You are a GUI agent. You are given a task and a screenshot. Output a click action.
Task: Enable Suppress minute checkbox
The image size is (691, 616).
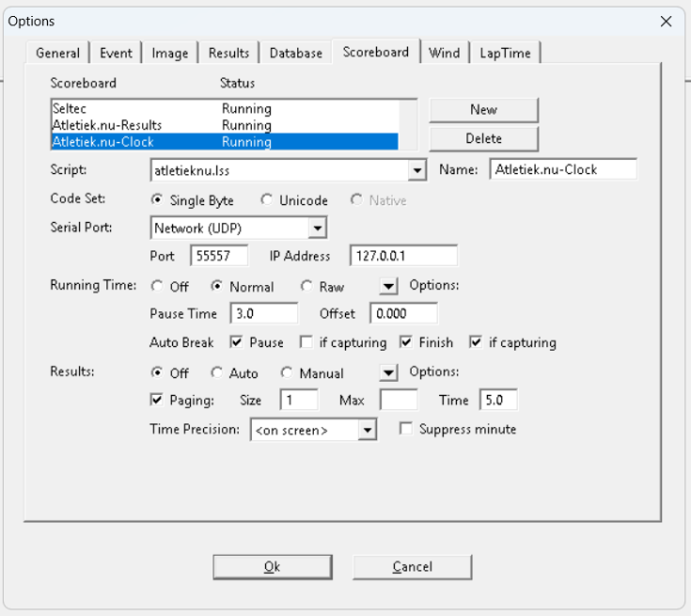(406, 429)
